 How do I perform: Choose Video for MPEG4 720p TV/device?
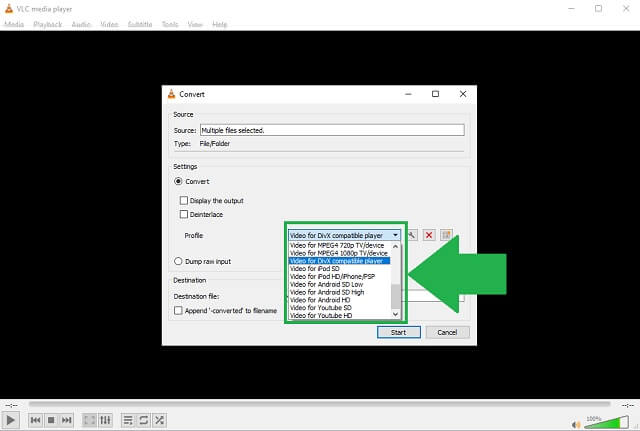(340, 245)
